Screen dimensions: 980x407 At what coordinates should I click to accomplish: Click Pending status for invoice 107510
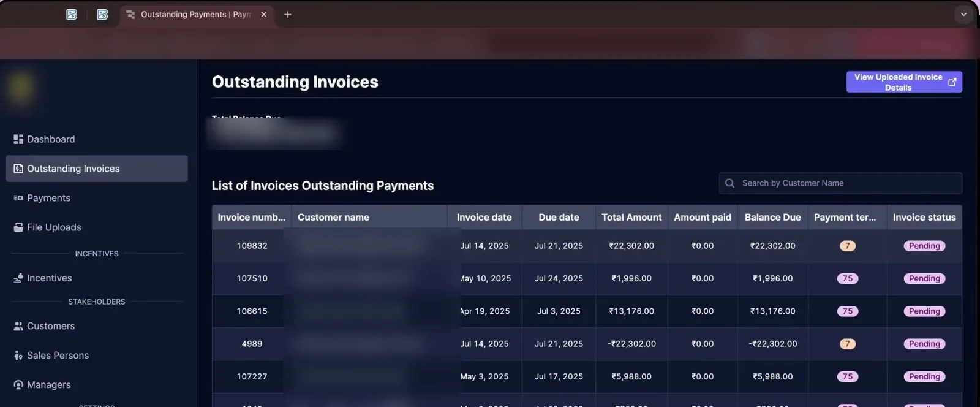point(924,278)
